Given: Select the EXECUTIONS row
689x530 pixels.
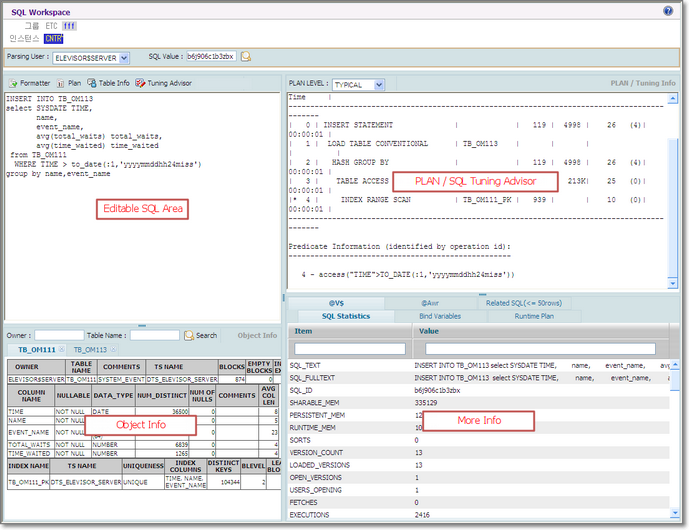Looking at the screenshot, I should [479, 515].
